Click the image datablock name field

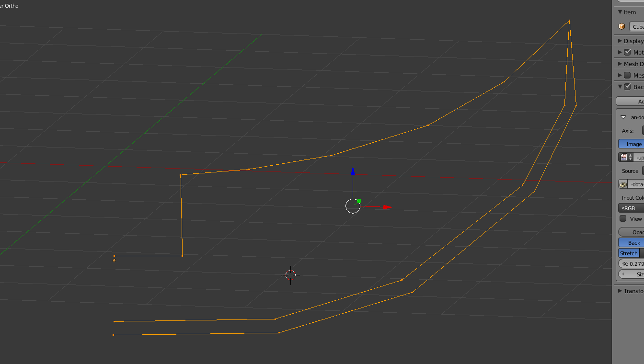(636, 184)
